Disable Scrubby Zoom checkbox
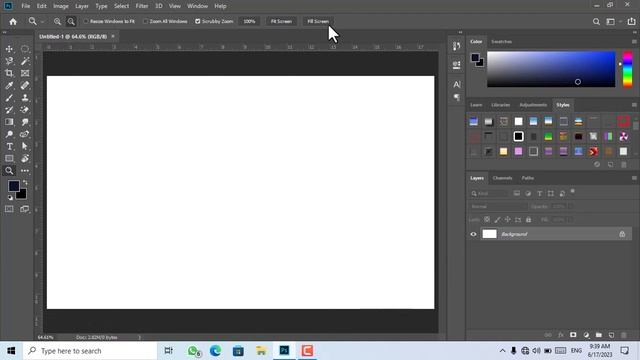This screenshot has height=360, width=640. pyautogui.click(x=198, y=21)
